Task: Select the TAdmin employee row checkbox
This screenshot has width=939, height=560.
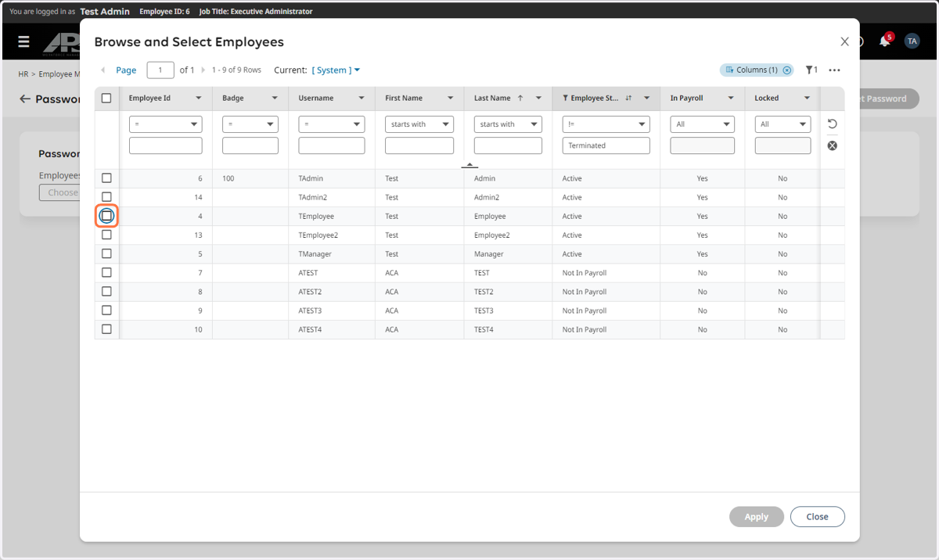Action: point(106,178)
